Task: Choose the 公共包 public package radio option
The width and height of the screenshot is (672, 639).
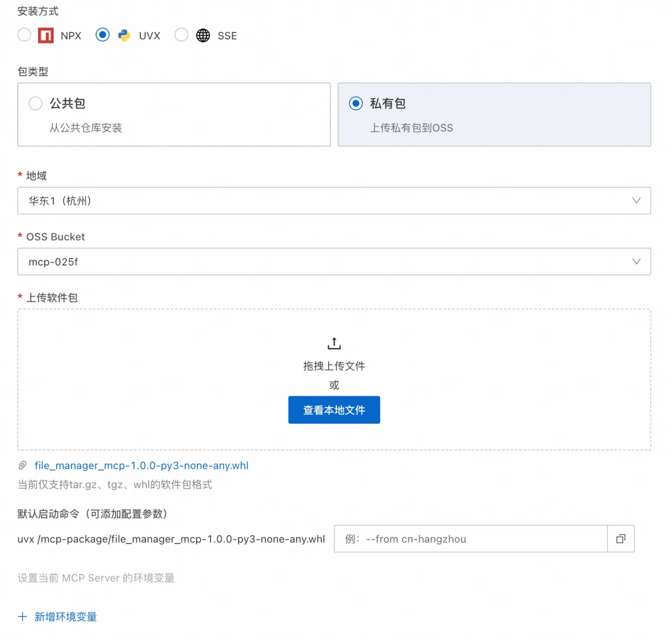Action: click(x=36, y=103)
